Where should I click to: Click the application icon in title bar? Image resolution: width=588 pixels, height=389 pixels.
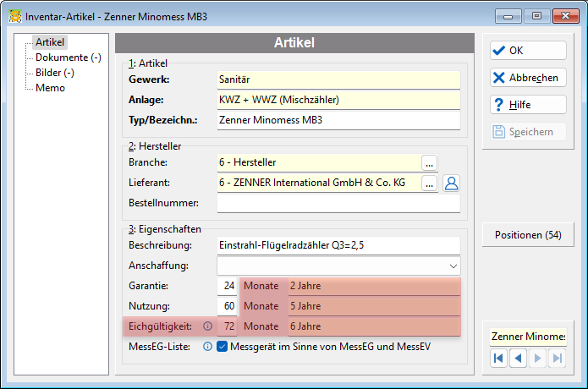click(15, 16)
